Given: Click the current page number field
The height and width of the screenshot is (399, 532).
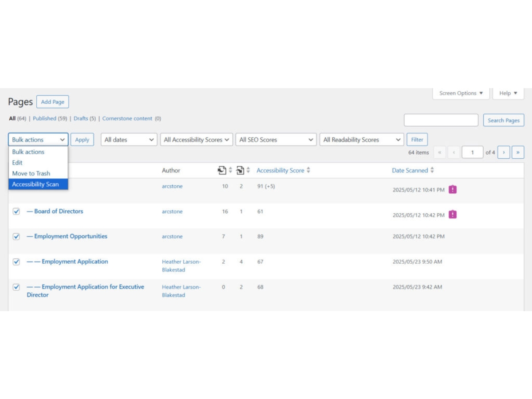Looking at the screenshot, I should 473,152.
